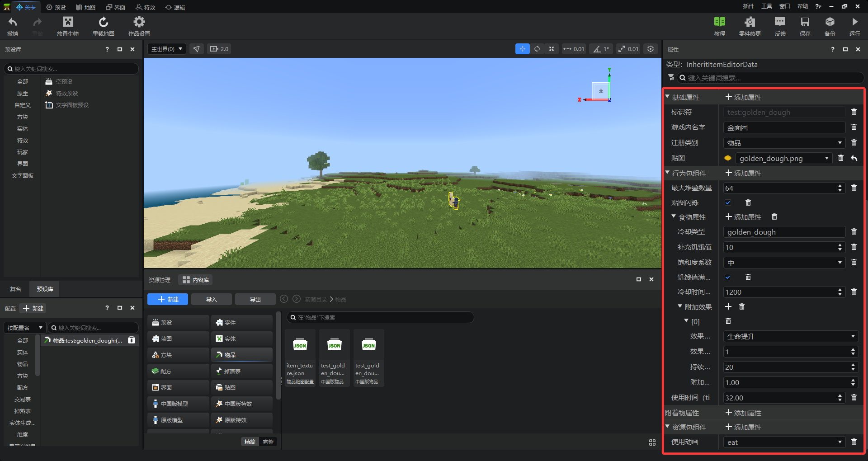Image resolution: width=868 pixels, height=461 pixels.
Task: Click the 备份 backup icon
Action: tap(830, 22)
